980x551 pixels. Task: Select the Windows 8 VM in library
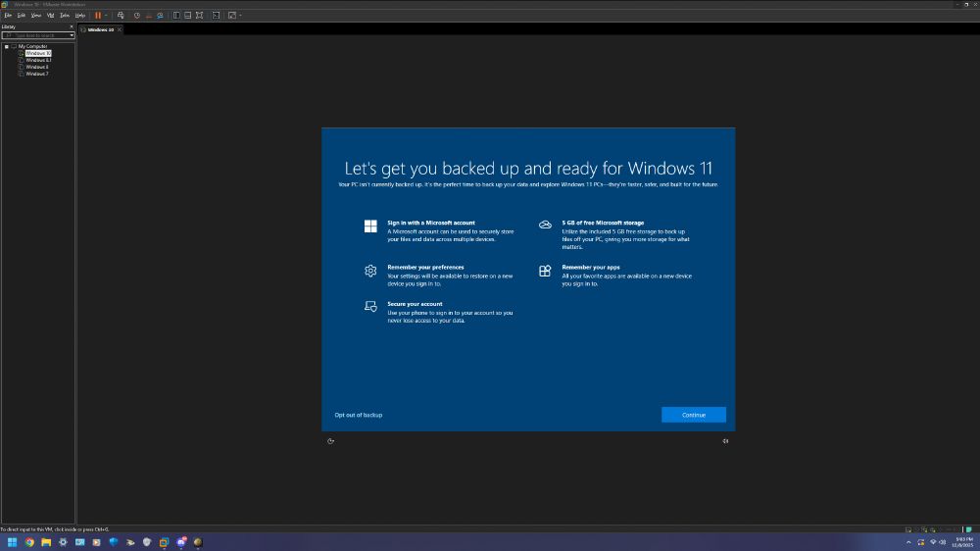coord(37,67)
